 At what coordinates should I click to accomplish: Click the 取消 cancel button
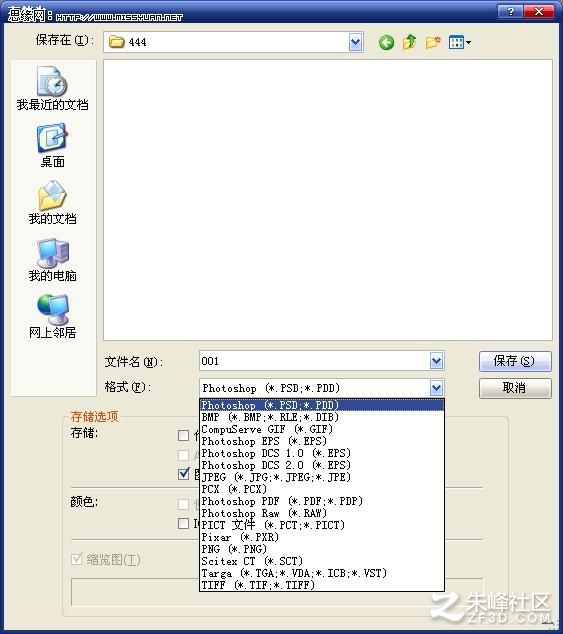[x=515, y=388]
